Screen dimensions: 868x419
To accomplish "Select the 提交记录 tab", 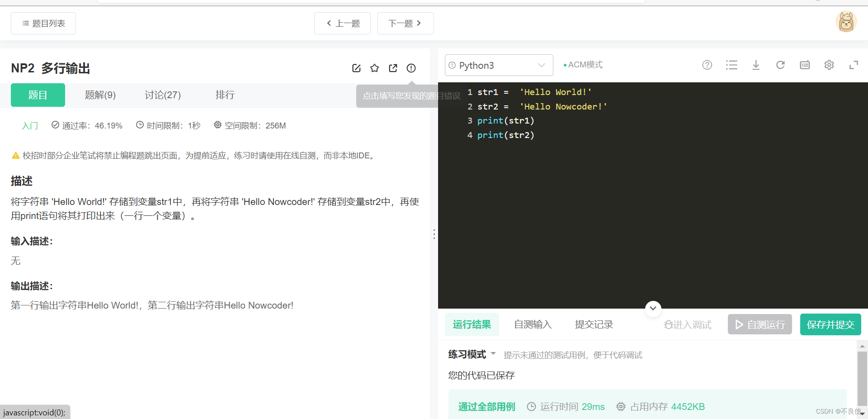I will 594,324.
